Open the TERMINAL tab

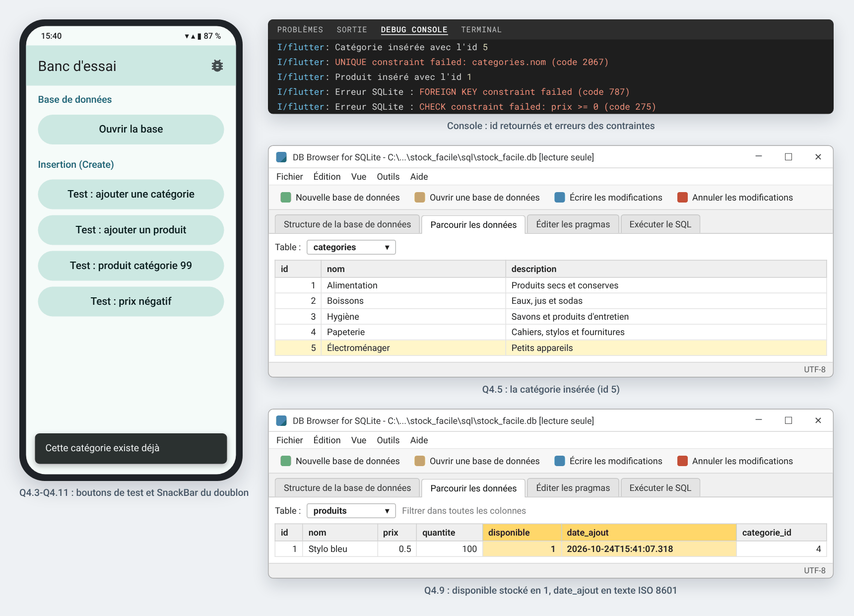point(481,30)
